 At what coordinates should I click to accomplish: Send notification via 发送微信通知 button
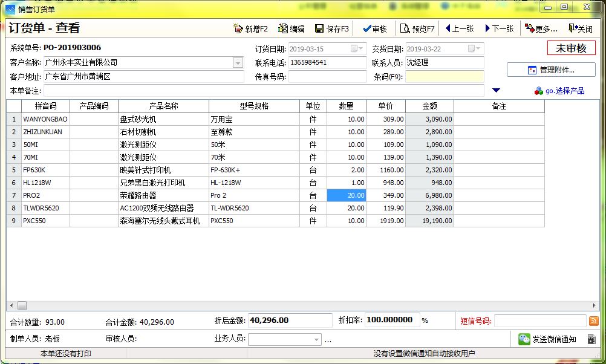click(547, 339)
